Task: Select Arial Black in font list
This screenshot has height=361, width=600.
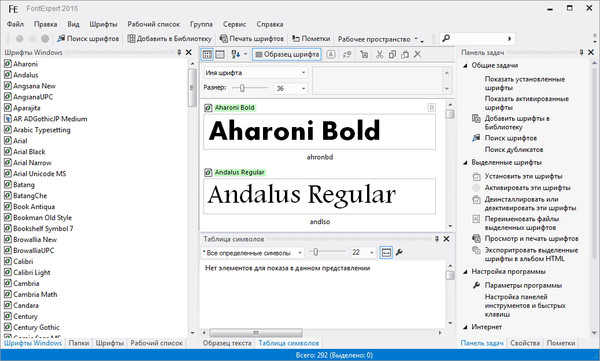Action: pyautogui.click(x=29, y=152)
